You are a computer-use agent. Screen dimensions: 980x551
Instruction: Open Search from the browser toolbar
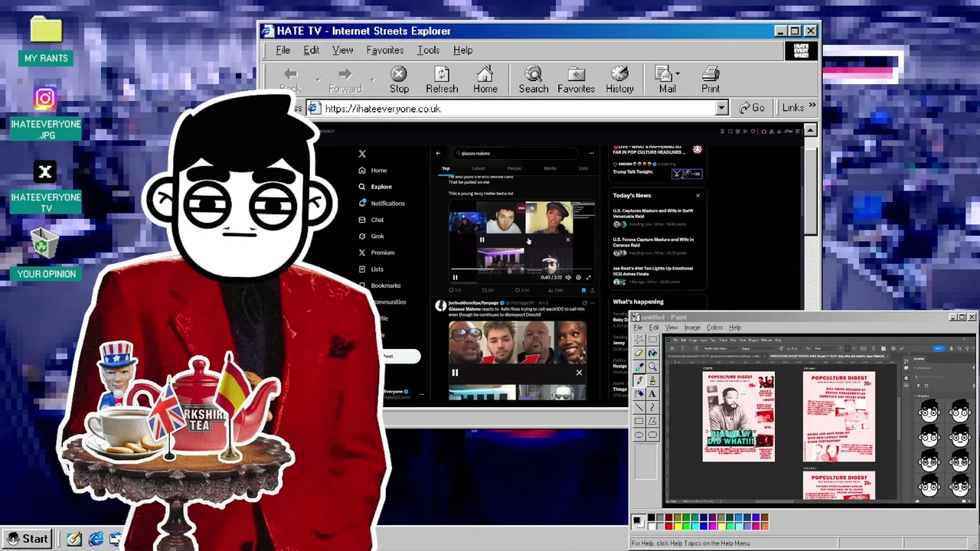pos(534,80)
